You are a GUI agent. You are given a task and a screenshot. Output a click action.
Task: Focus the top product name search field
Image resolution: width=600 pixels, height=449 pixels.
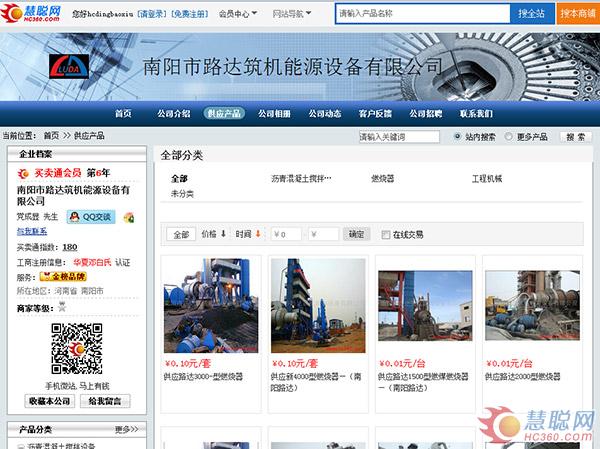[422, 13]
